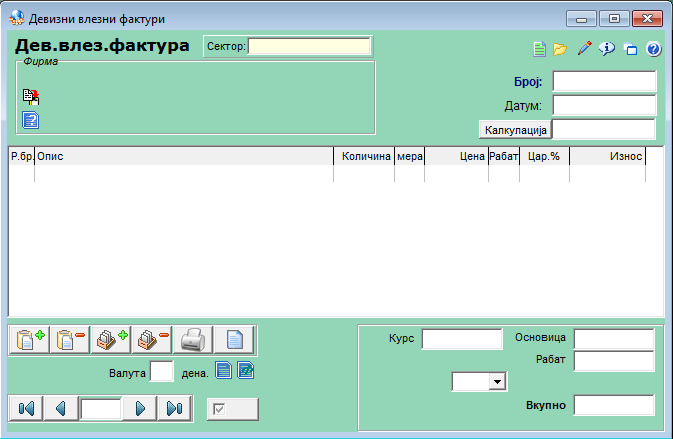Image resolution: width=673 pixels, height=439 pixels.
Task: Click the Сектор input field
Action: pos(309,46)
